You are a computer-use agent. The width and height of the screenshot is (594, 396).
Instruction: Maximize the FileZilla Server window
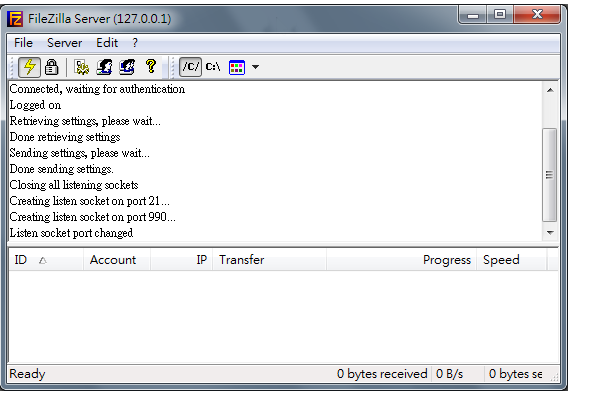pos(500,15)
